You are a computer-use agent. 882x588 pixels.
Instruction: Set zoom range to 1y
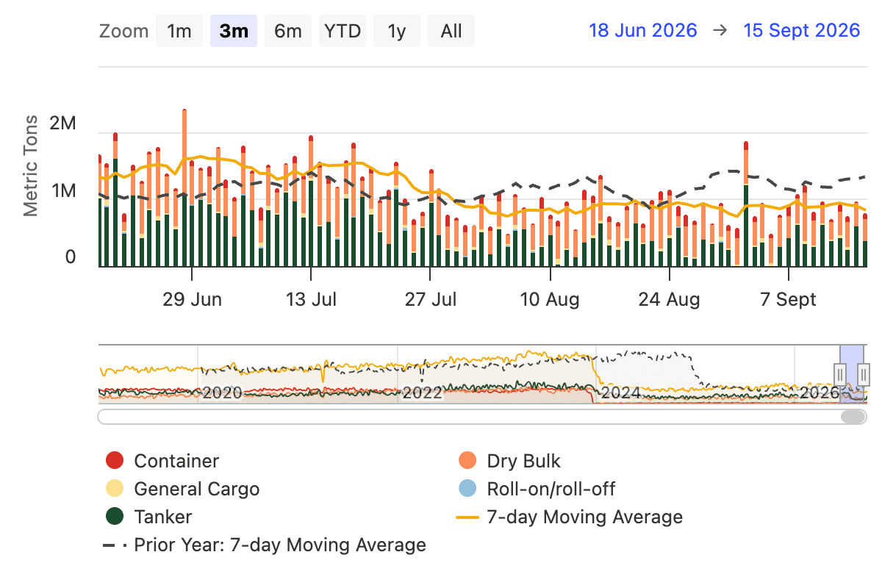(x=397, y=31)
